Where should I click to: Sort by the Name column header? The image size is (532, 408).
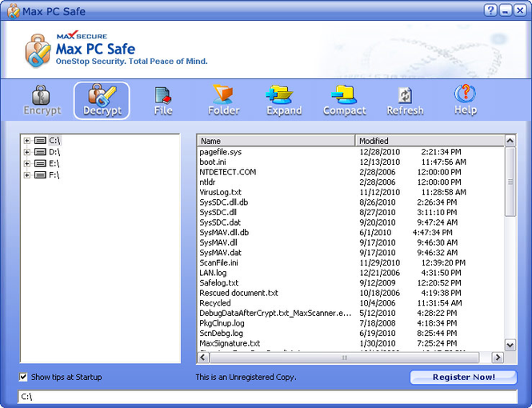pyautogui.click(x=276, y=141)
